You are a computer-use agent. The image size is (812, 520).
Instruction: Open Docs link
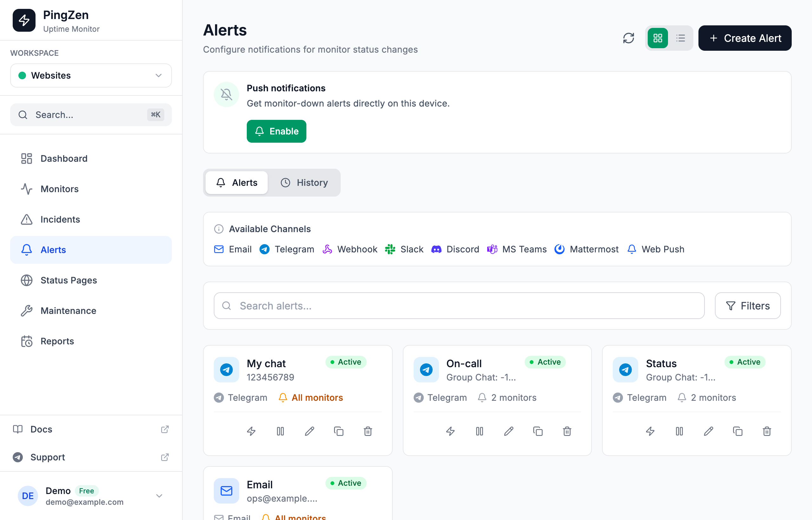91,429
